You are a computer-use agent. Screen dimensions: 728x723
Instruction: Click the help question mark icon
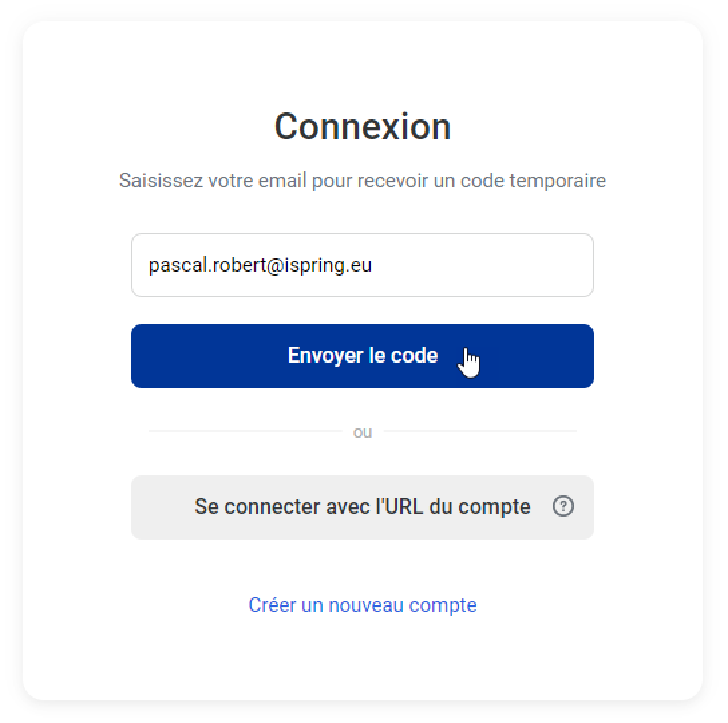563,507
